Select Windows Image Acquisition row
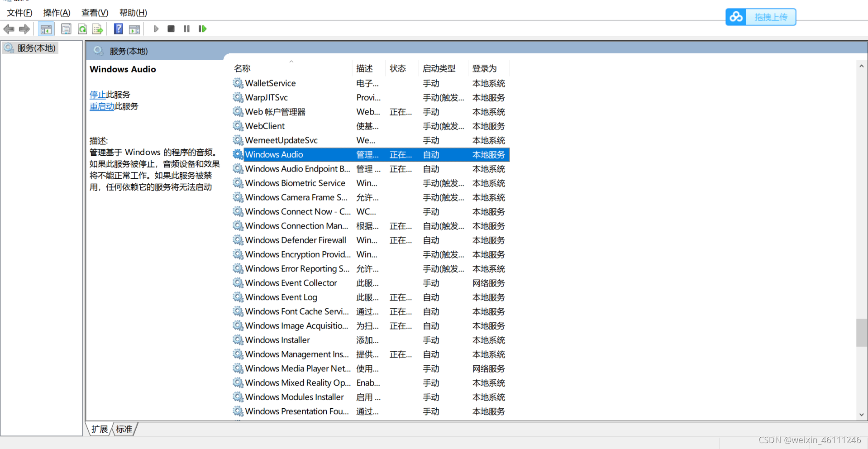The height and width of the screenshot is (449, 868). 371,325
